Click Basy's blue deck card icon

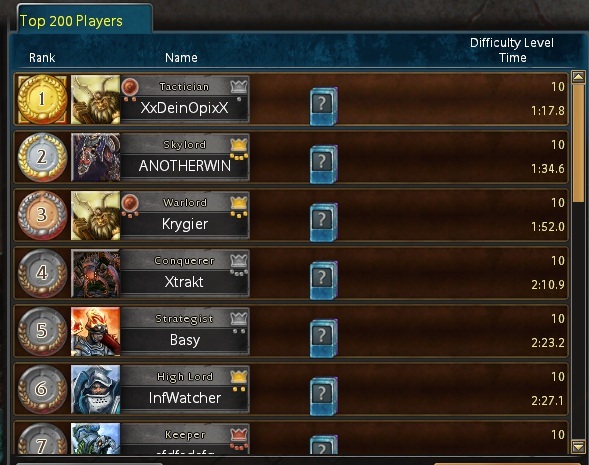point(323,338)
